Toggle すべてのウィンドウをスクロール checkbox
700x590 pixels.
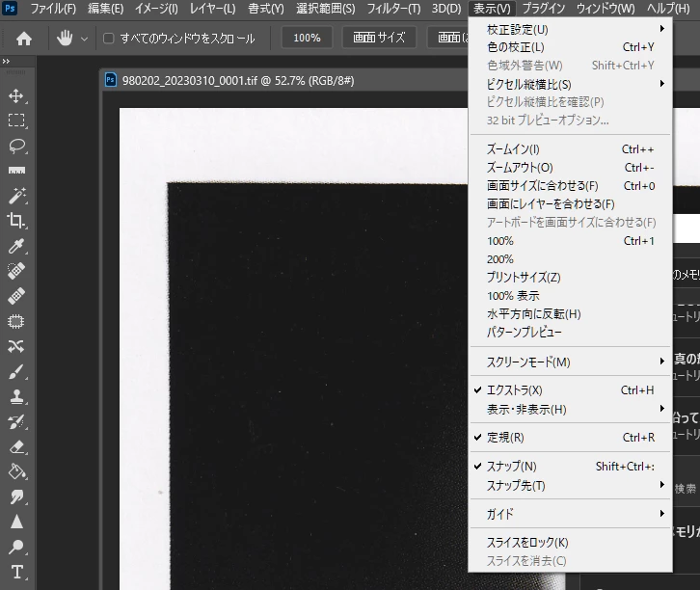(x=109, y=39)
